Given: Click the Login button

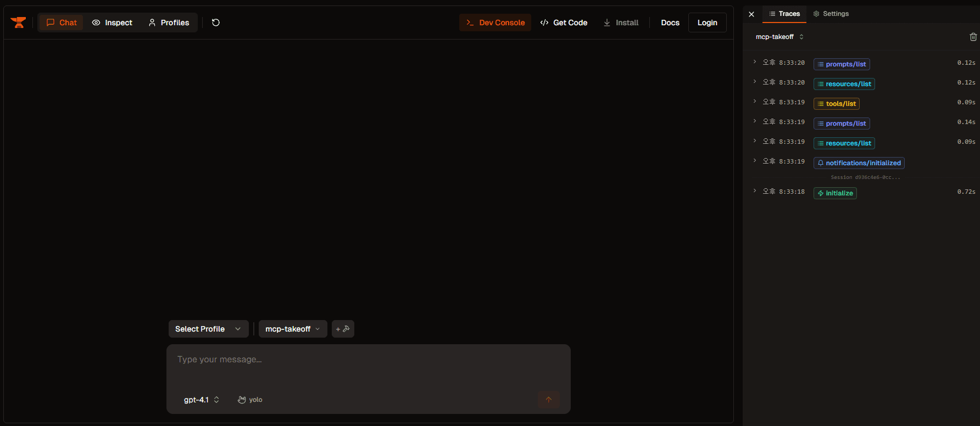Looking at the screenshot, I should (708, 23).
